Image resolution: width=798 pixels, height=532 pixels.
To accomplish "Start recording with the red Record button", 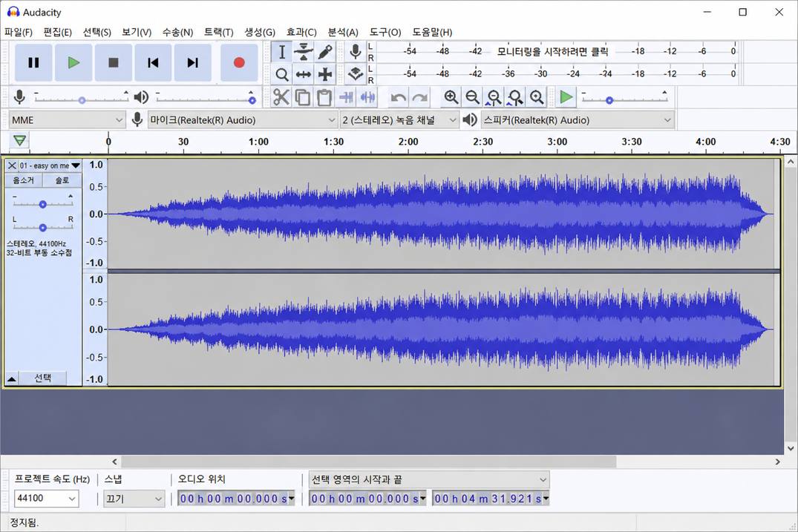I will [239, 62].
